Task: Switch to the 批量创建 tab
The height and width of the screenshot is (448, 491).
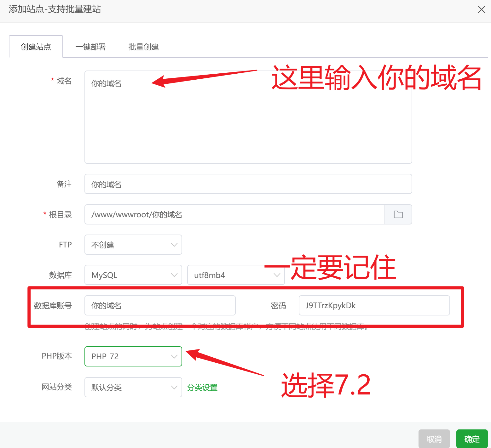Action: coord(143,47)
